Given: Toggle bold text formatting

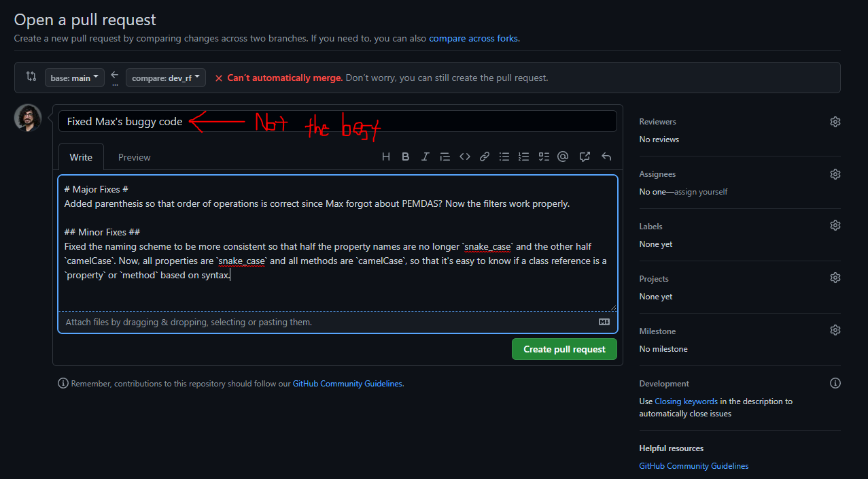Looking at the screenshot, I should [406, 156].
